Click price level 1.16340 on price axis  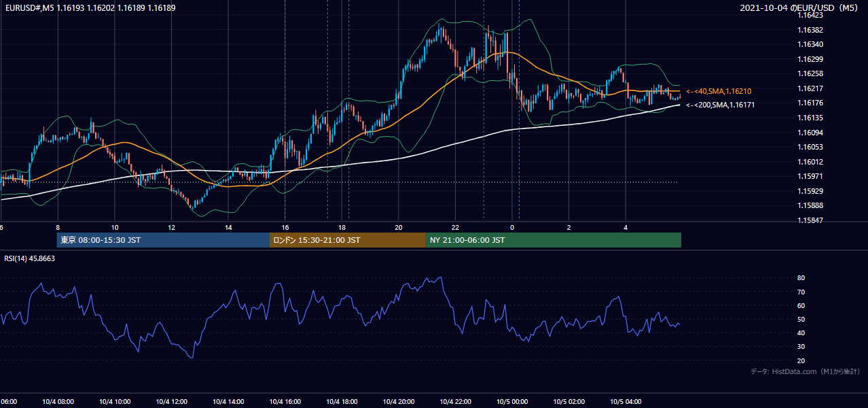(811, 44)
